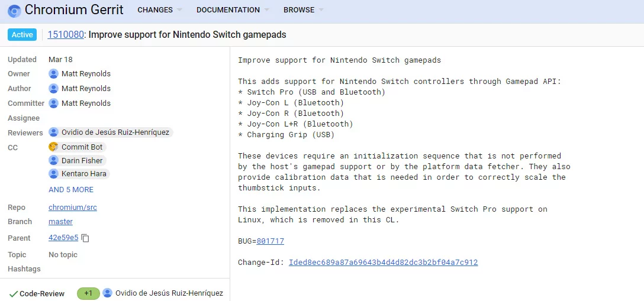Image resolution: width=644 pixels, height=301 pixels.
Task: Open the CHANGES dropdown menu
Action: pyautogui.click(x=160, y=10)
